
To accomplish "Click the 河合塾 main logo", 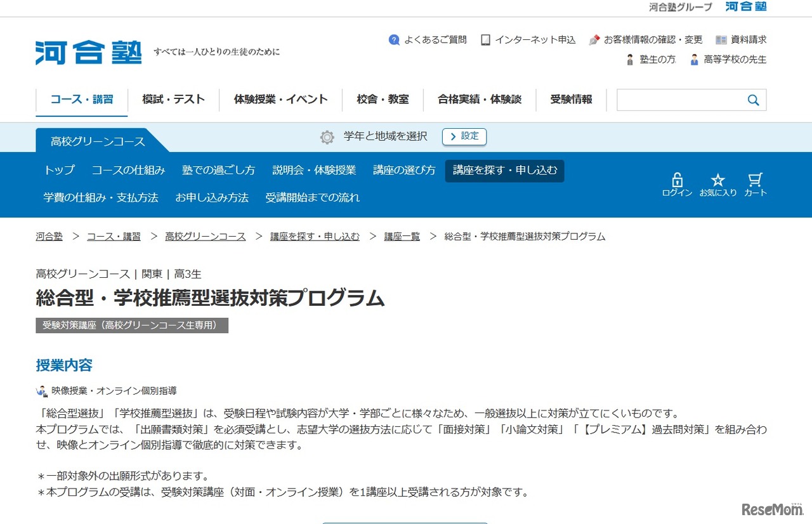I will pyautogui.click(x=88, y=53).
